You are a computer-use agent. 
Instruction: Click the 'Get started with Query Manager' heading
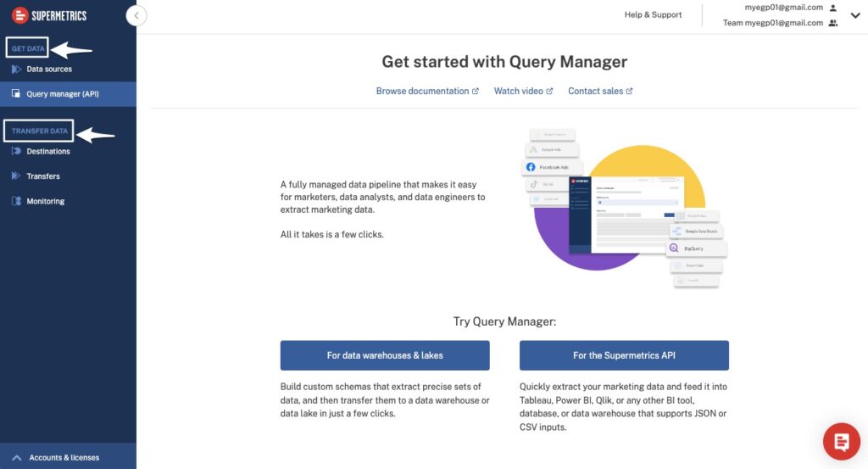pos(504,61)
